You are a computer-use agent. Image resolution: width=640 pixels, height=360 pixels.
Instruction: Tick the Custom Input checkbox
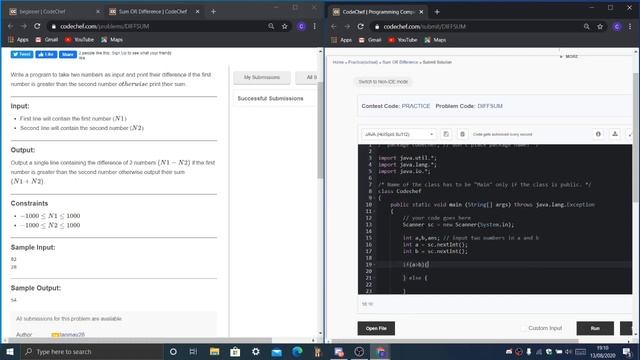tap(523, 328)
